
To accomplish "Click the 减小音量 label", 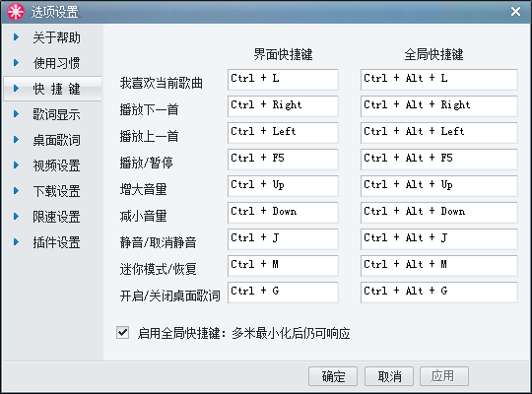I will tap(143, 216).
